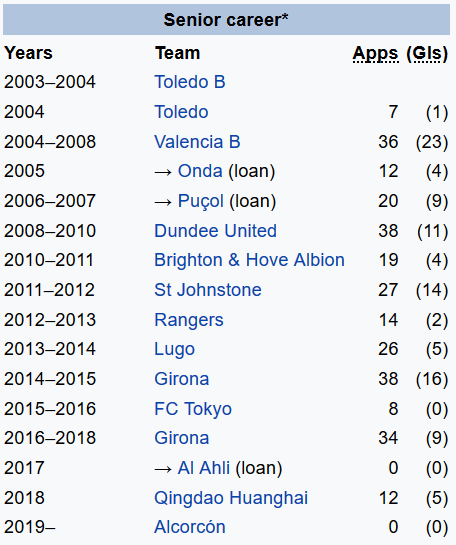Open the Valencia B team link
The image size is (456, 545).
click(x=197, y=142)
